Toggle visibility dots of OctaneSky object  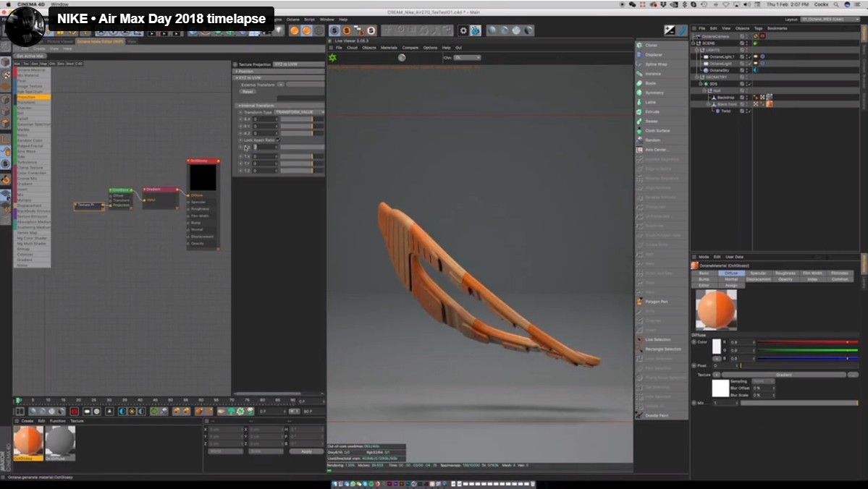[746, 70]
